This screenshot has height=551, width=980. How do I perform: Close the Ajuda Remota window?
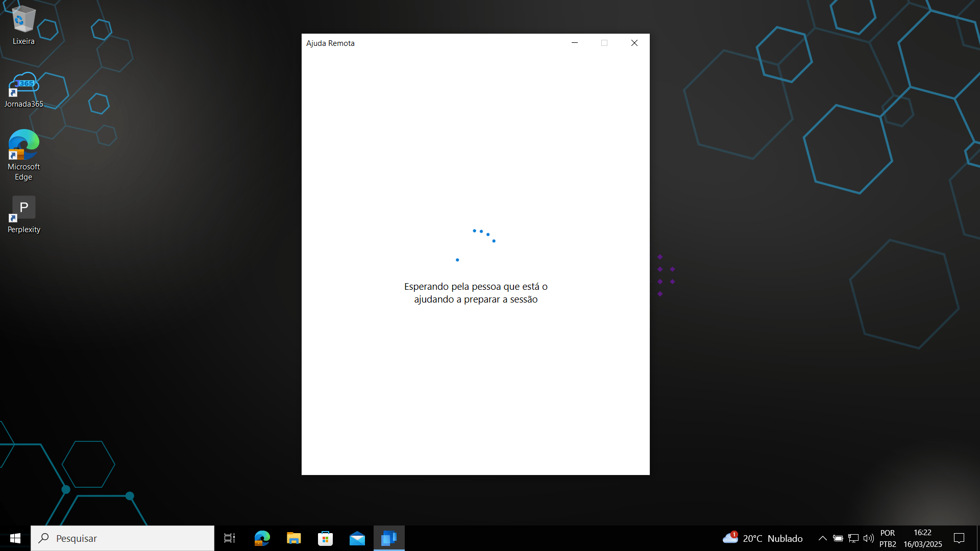[634, 43]
